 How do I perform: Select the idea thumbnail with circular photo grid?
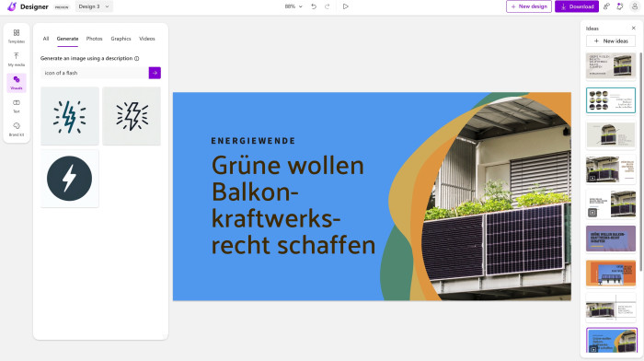pos(611,99)
